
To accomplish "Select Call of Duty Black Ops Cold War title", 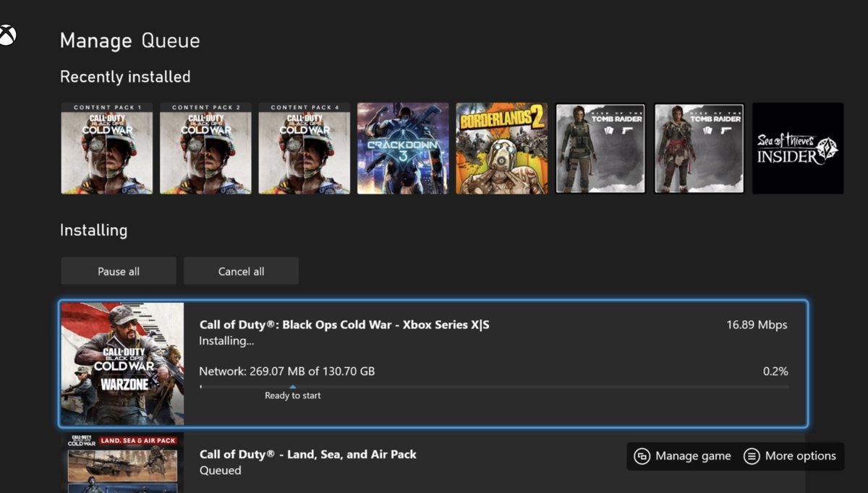I will pyautogui.click(x=344, y=325).
